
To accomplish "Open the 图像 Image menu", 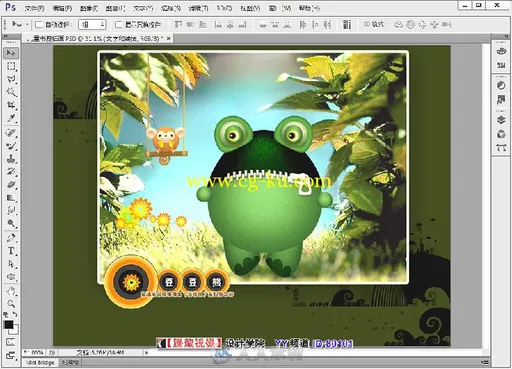I will (89, 8).
